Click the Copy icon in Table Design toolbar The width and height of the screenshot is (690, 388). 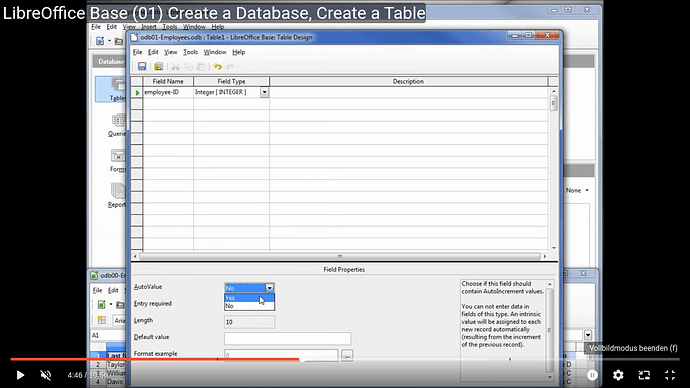(188, 66)
